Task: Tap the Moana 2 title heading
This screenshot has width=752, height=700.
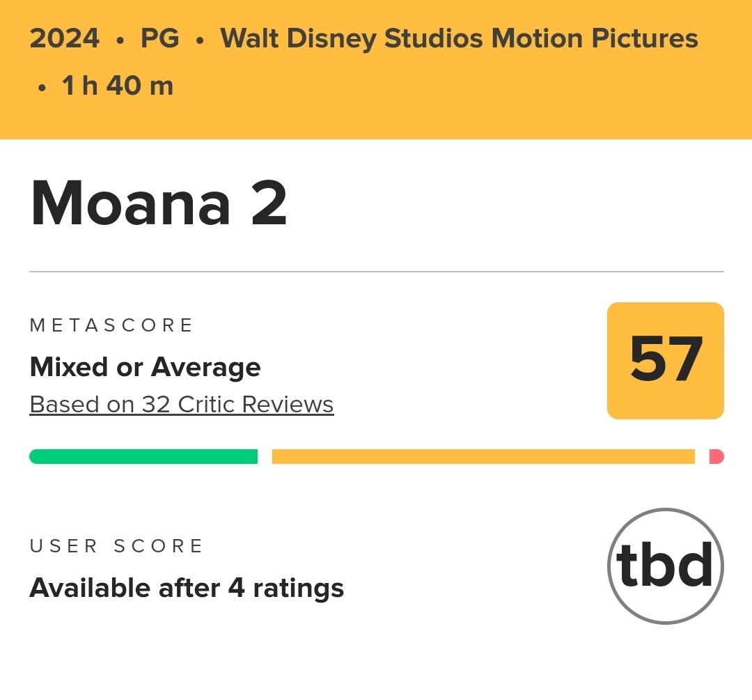Action: (x=159, y=203)
